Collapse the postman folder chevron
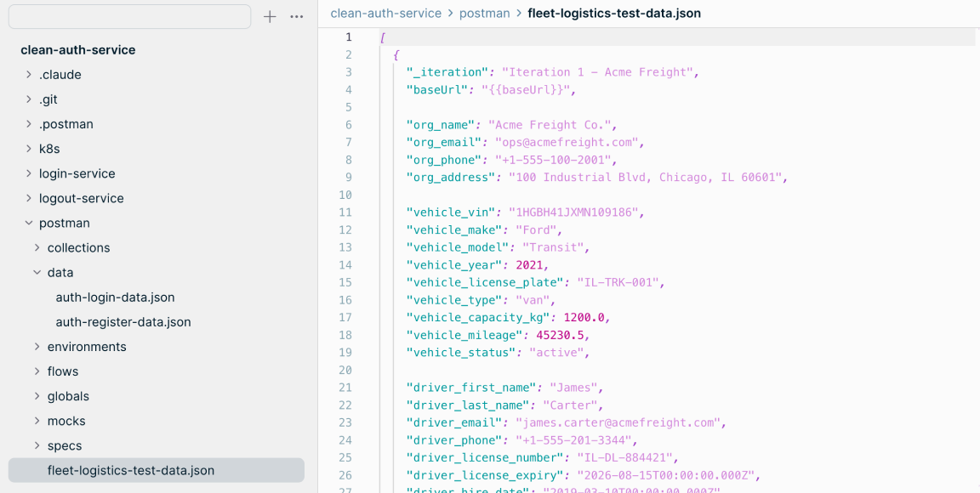 (x=29, y=223)
